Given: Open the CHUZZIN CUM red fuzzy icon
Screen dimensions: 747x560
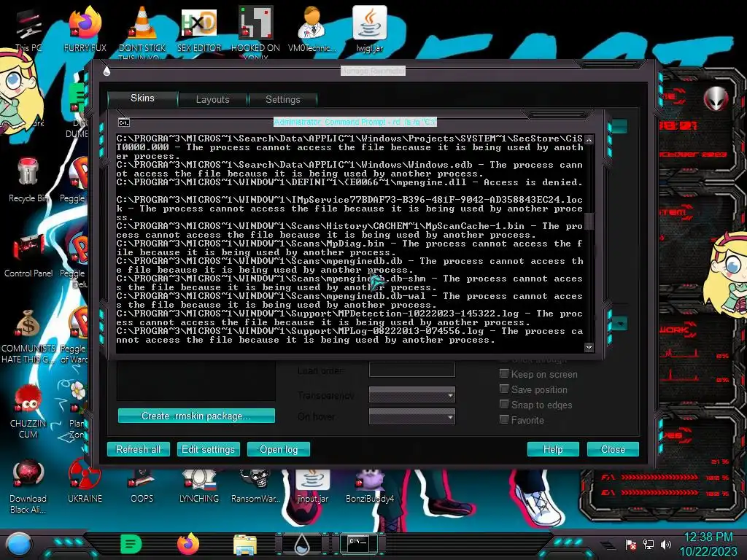Looking at the screenshot, I should pos(28,411).
